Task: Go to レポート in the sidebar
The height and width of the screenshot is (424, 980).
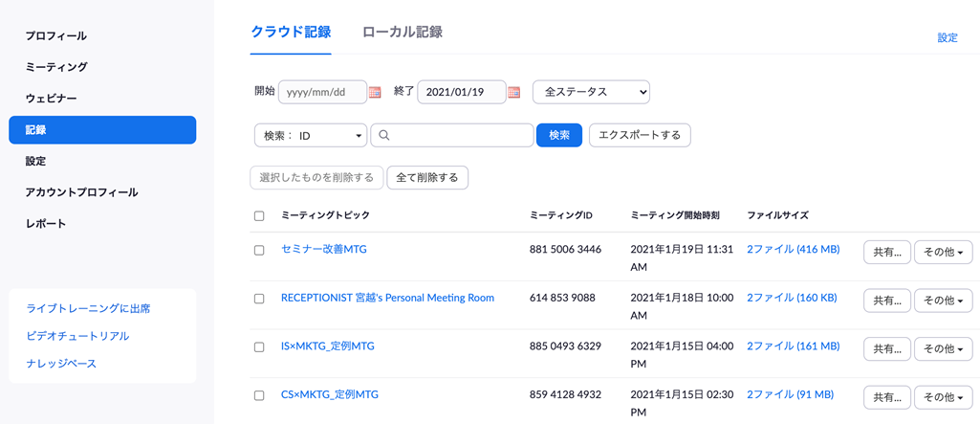Action: pos(46,223)
